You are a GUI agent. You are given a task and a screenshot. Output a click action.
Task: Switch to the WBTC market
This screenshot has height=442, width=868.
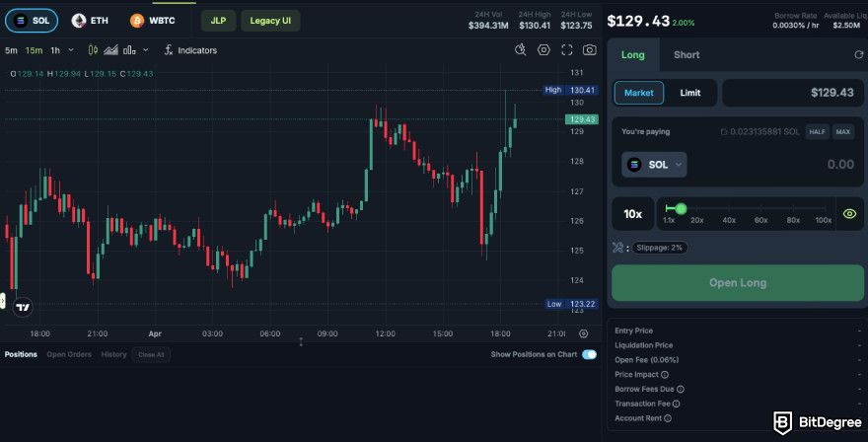[x=153, y=21]
